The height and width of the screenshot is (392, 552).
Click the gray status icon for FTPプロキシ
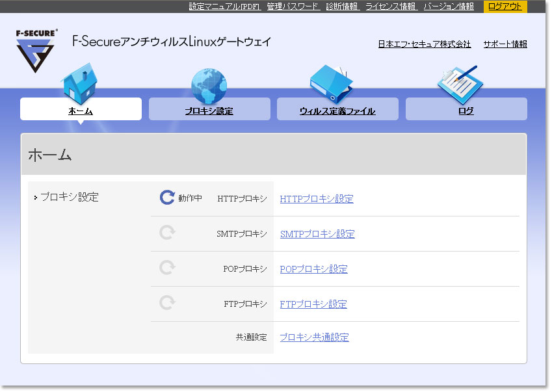(167, 302)
